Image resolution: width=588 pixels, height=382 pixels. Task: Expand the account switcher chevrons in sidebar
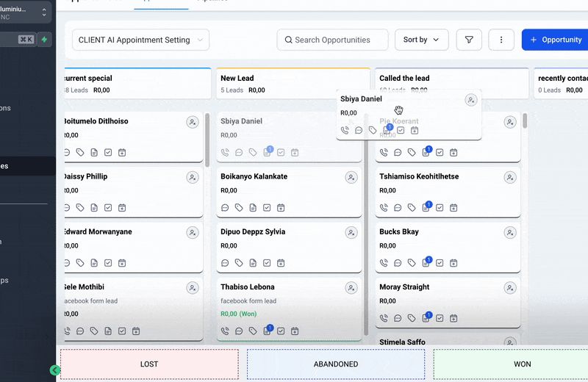[44, 12]
